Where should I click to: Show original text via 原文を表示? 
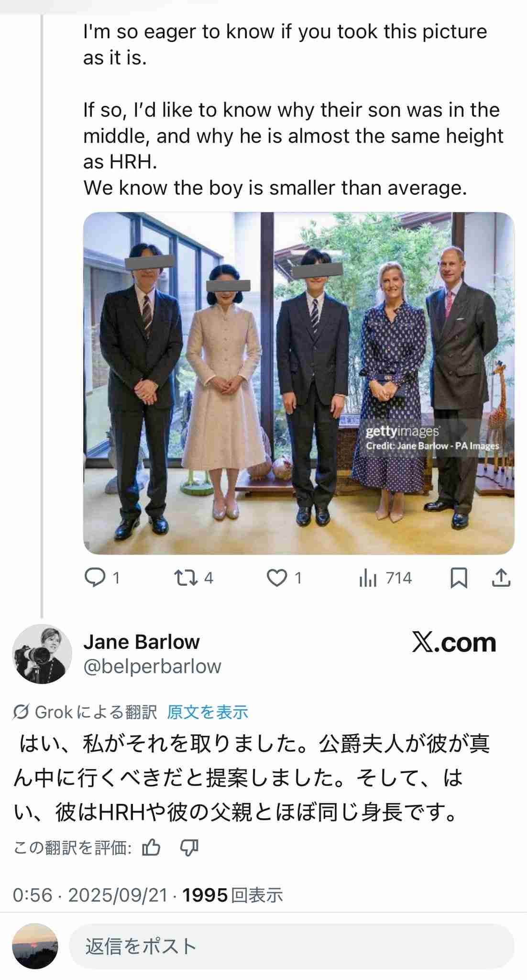(x=208, y=713)
